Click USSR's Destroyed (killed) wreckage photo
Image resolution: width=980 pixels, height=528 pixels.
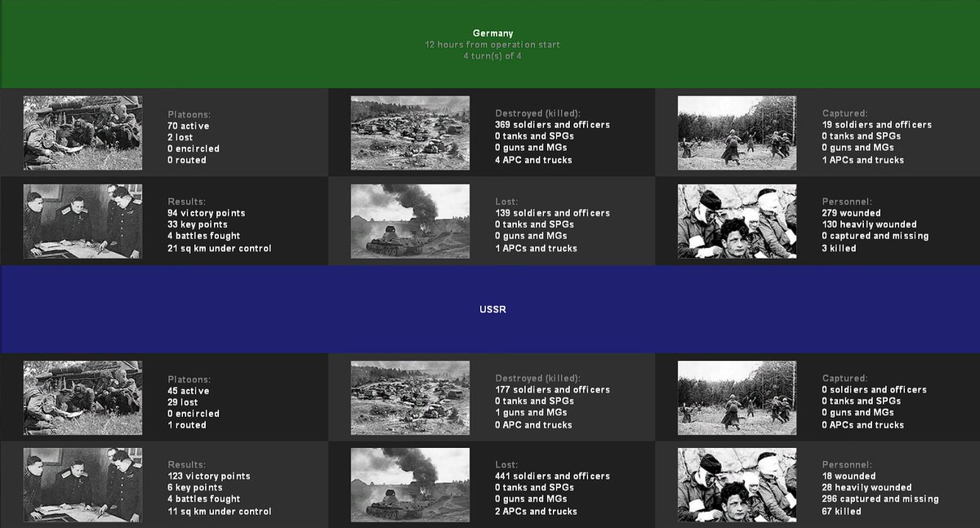pyautogui.click(x=410, y=397)
